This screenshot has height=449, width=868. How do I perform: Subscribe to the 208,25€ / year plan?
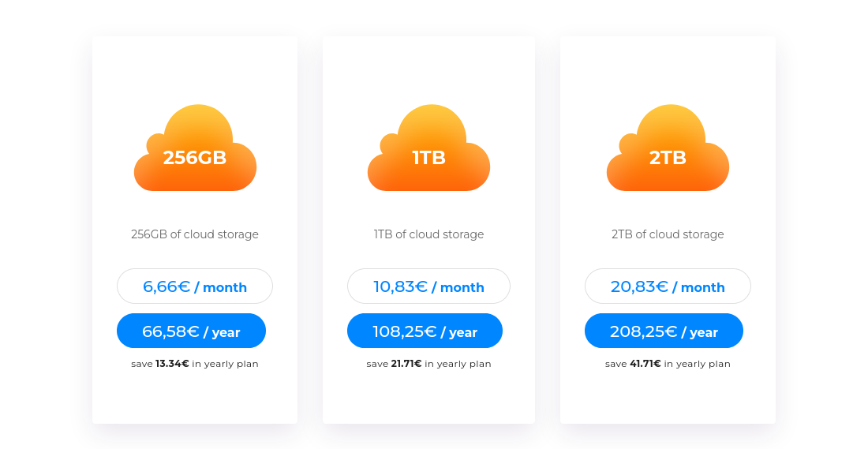pos(664,331)
